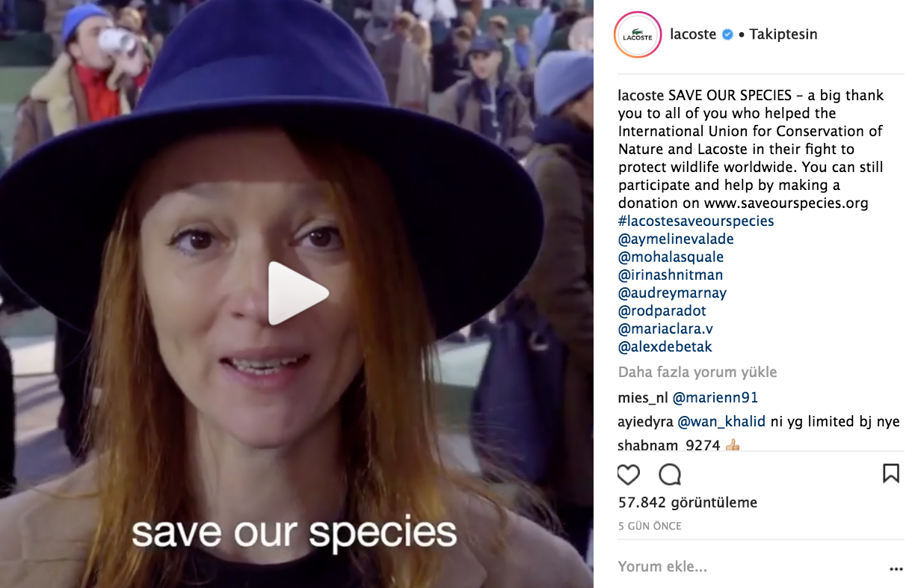Open the mies_nl commenter profile

coord(643,398)
